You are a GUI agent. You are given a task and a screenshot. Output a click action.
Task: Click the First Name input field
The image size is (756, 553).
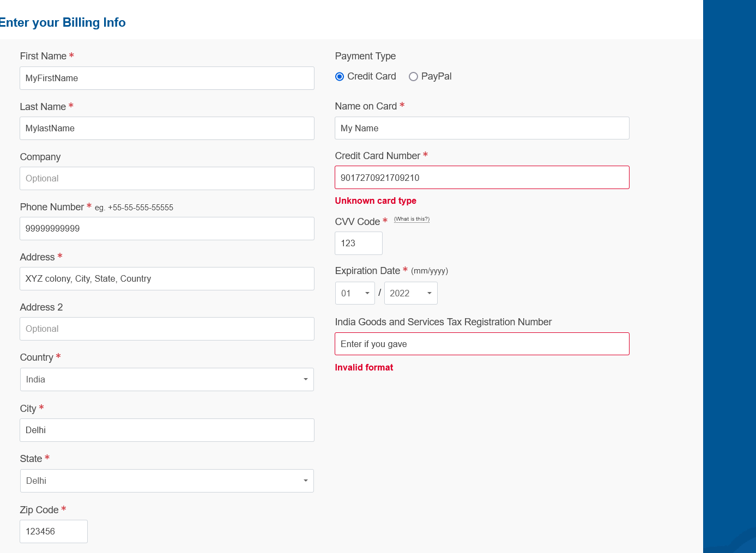coord(167,78)
